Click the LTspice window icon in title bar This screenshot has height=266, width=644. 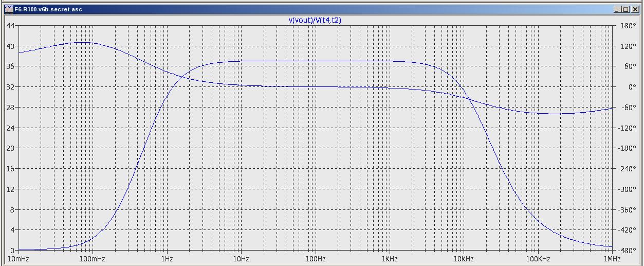coord(9,9)
